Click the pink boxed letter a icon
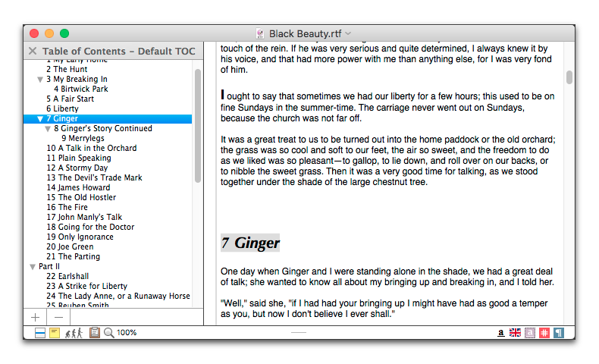Image resolution: width=599 pixels, height=364 pixels. click(x=530, y=333)
